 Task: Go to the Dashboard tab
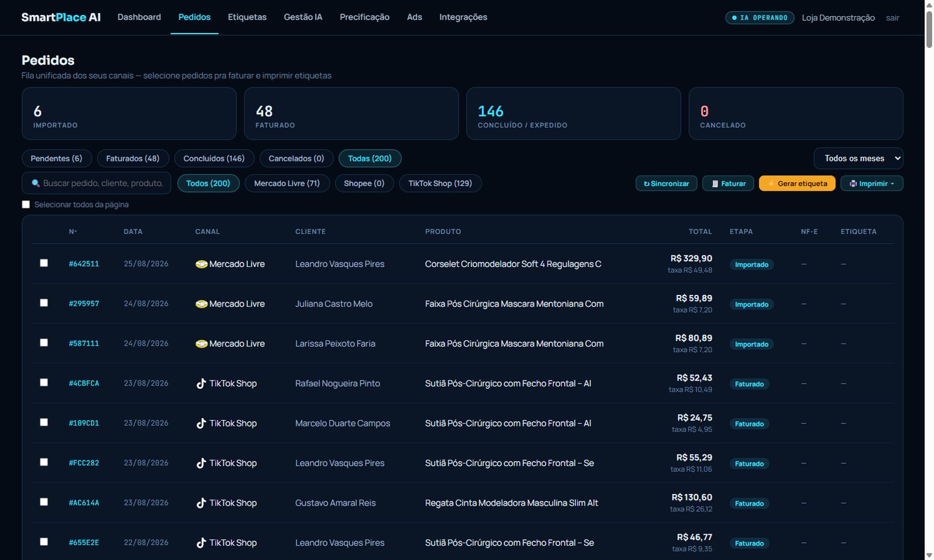139,17
